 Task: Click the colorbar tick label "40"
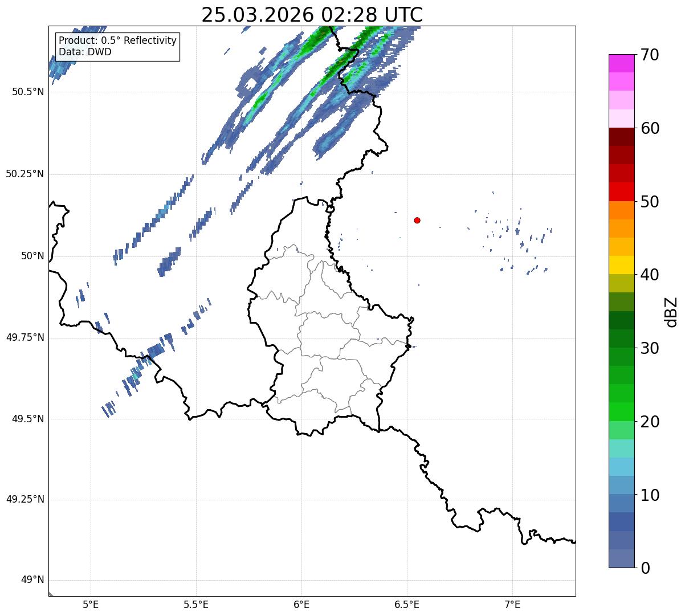649,275
